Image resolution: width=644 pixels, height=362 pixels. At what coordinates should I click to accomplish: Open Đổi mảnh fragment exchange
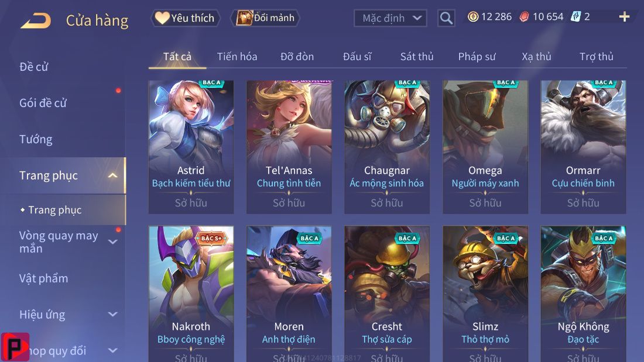coord(266,18)
